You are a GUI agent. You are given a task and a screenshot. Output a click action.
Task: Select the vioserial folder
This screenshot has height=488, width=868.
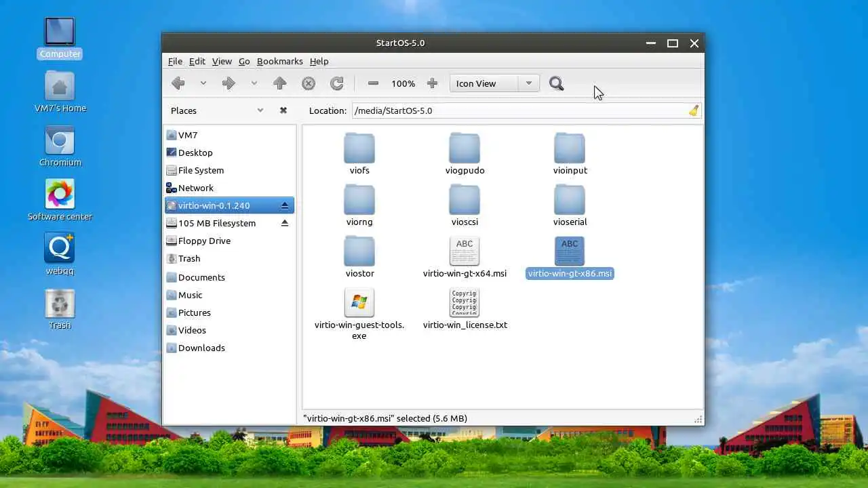(x=570, y=205)
